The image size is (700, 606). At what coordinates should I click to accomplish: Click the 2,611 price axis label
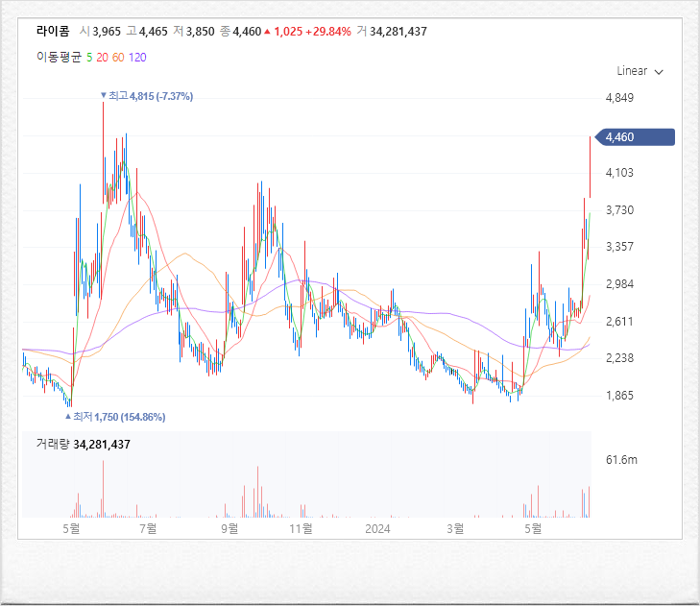pos(619,322)
